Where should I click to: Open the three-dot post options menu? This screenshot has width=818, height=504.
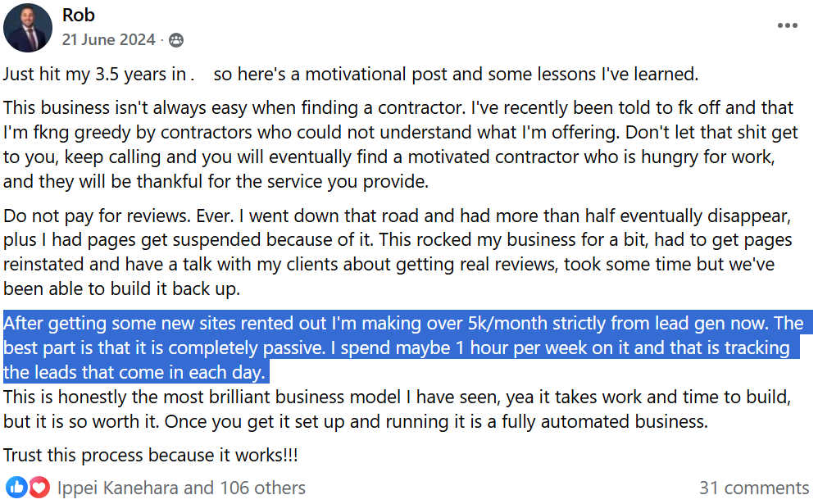tap(787, 25)
